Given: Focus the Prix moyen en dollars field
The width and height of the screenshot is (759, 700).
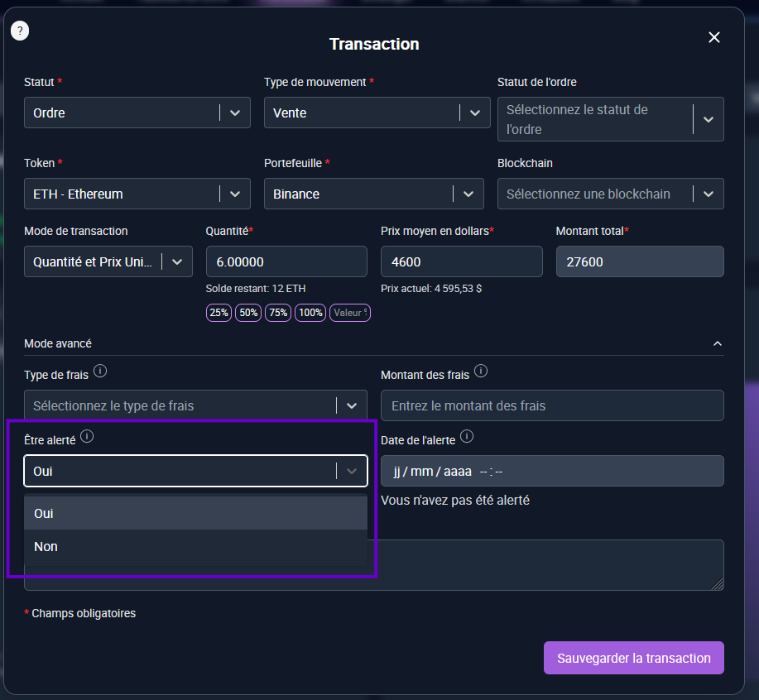Looking at the screenshot, I should [461, 261].
